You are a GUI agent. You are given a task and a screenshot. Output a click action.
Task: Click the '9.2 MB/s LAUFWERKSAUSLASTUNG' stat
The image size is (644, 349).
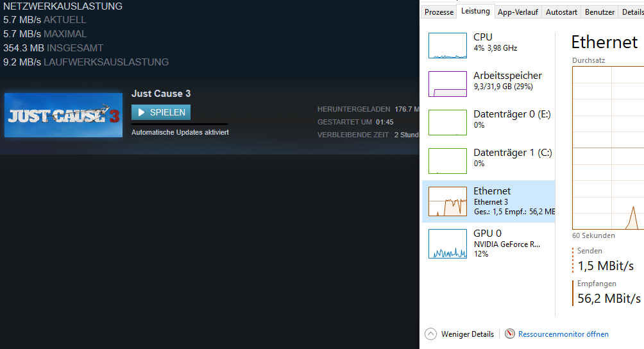pyautogui.click(x=86, y=62)
